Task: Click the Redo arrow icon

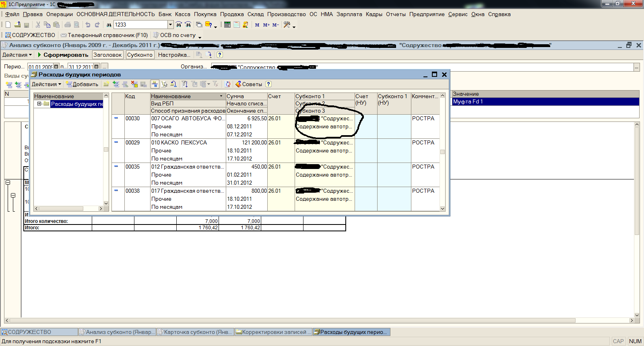Action: click(x=97, y=25)
